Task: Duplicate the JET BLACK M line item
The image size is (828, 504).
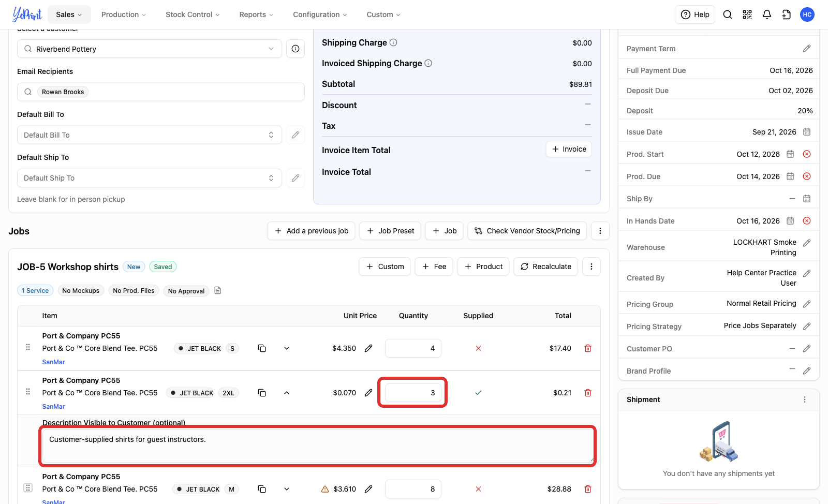Action: (x=262, y=489)
